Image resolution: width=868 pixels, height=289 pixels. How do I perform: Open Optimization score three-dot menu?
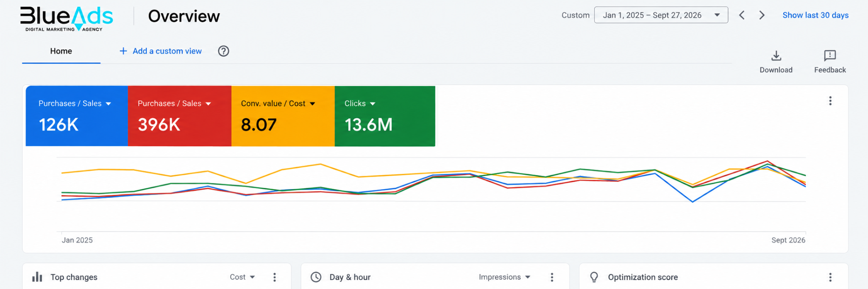(x=830, y=277)
